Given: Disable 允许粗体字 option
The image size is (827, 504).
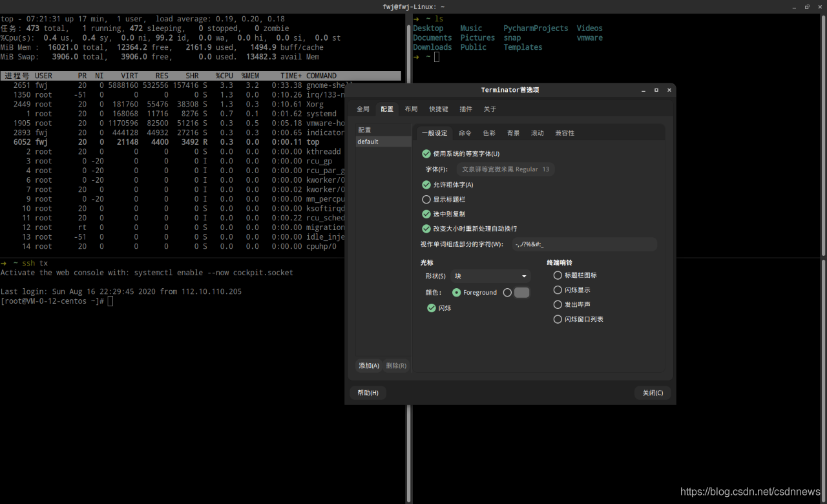Looking at the screenshot, I should pos(426,185).
